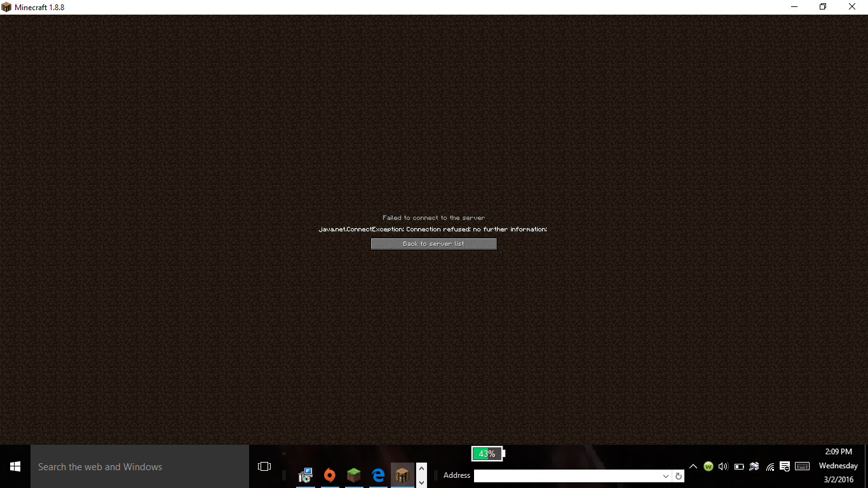Screen dimensions: 868x488
Task: Click the taskbar Address input field
Action: [x=567, y=476]
